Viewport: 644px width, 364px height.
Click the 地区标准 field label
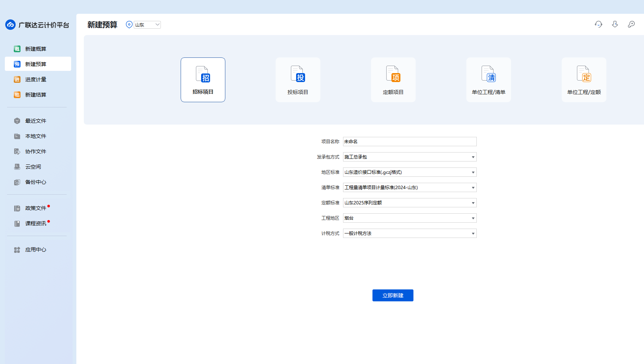tap(330, 172)
